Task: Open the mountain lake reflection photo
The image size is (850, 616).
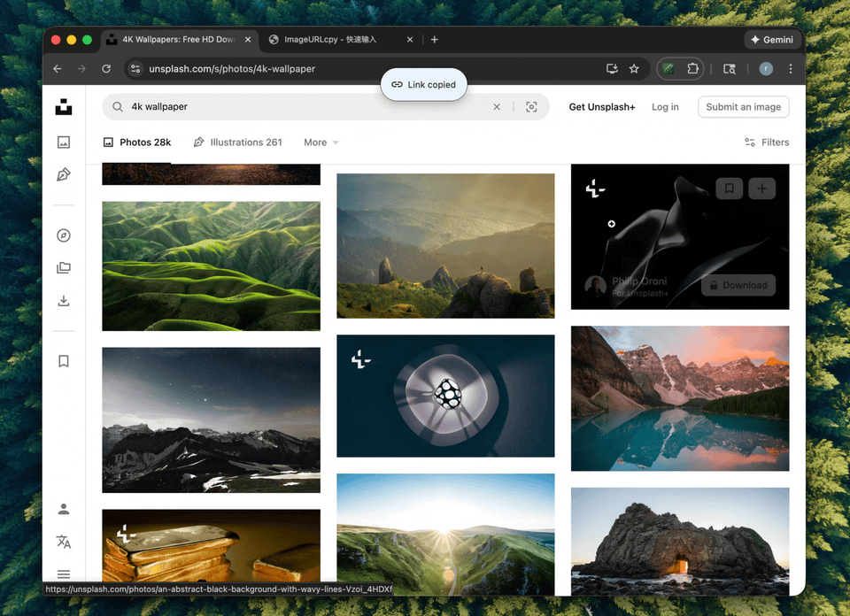Action: [x=680, y=398]
